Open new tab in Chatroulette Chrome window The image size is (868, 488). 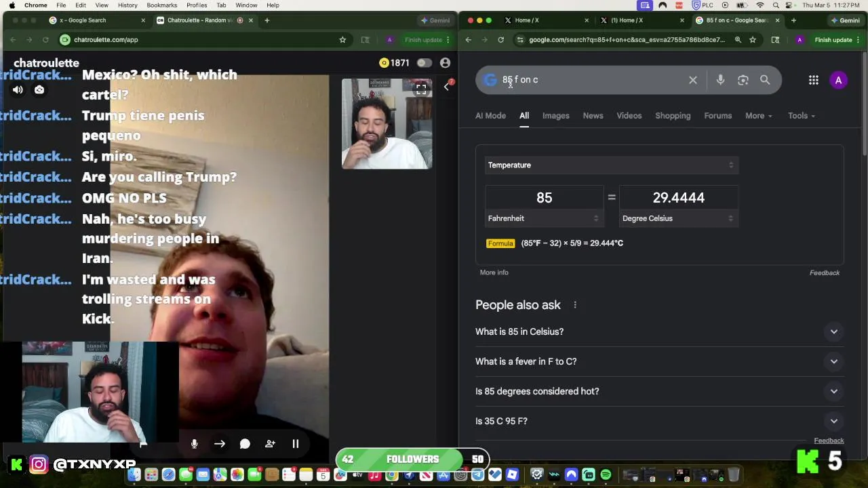pos(267,20)
